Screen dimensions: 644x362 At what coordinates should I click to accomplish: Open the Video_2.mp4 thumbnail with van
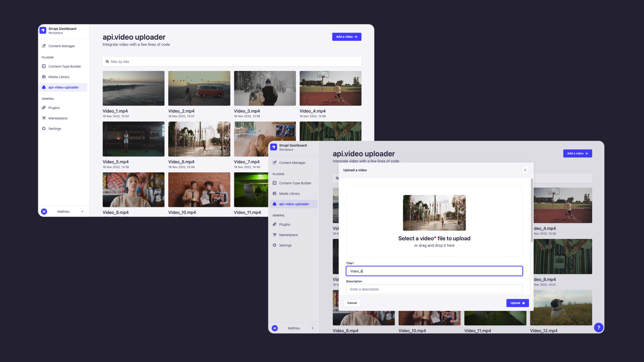[199, 88]
